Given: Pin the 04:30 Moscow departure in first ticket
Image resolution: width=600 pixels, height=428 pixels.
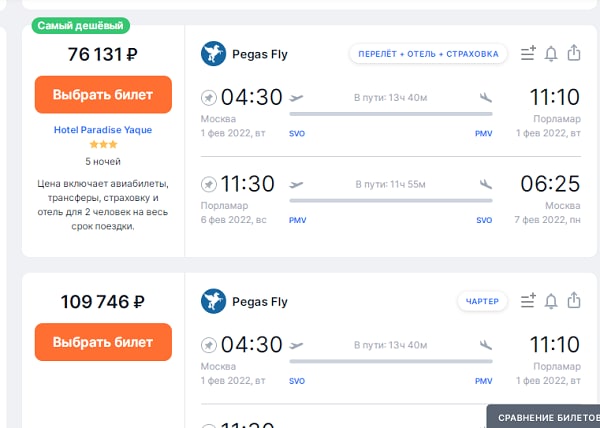Looking at the screenshot, I should click(x=209, y=98).
